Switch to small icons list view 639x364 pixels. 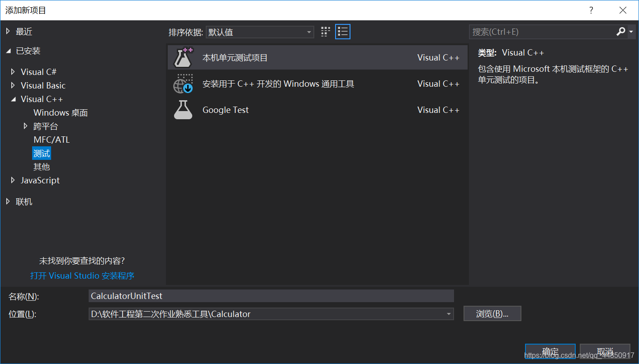(343, 32)
